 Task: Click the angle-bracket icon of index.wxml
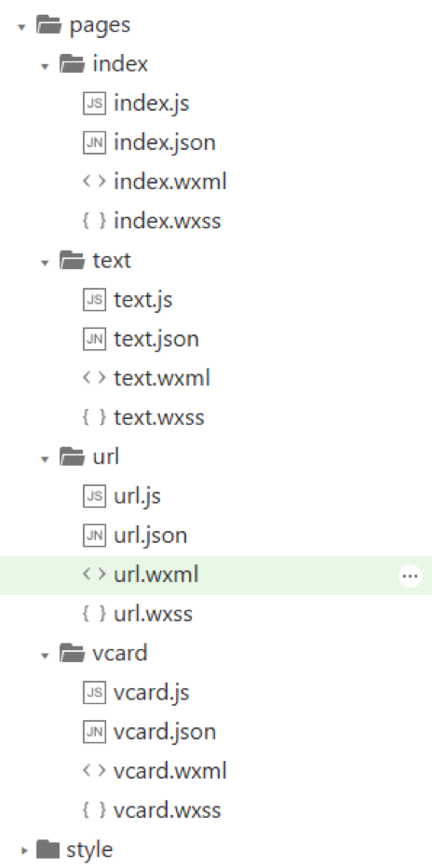[x=93, y=182]
